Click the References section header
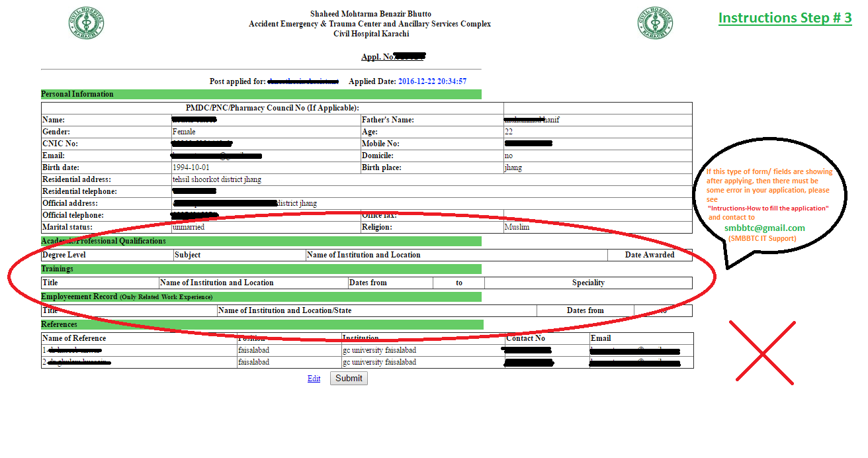Image resolution: width=868 pixels, height=458 pixels. pos(60,324)
